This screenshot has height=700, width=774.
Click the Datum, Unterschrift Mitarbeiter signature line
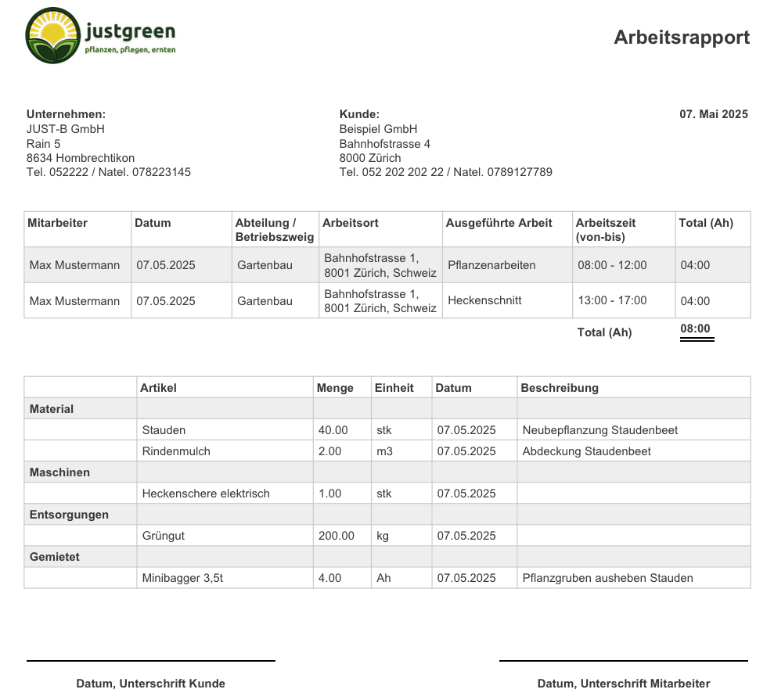tap(624, 659)
